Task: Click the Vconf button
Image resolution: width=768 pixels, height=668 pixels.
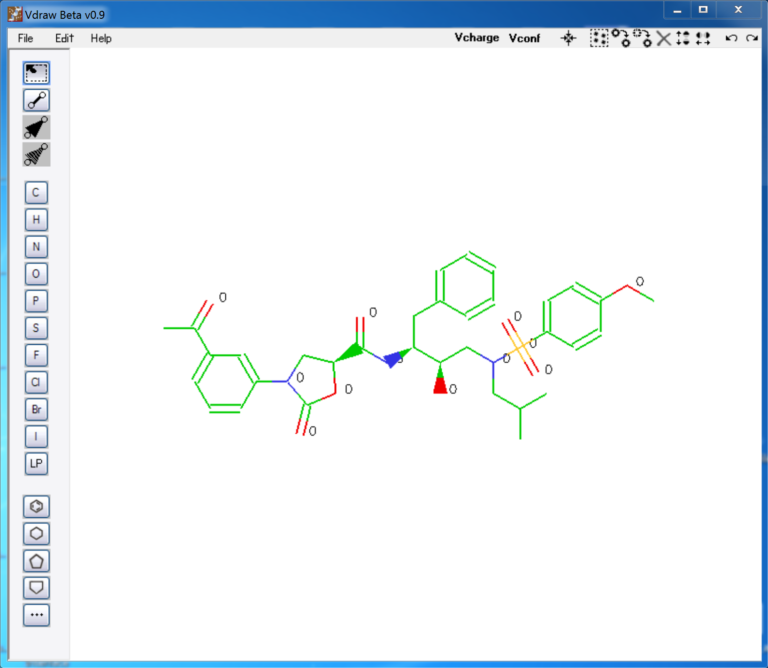Action: [x=524, y=38]
